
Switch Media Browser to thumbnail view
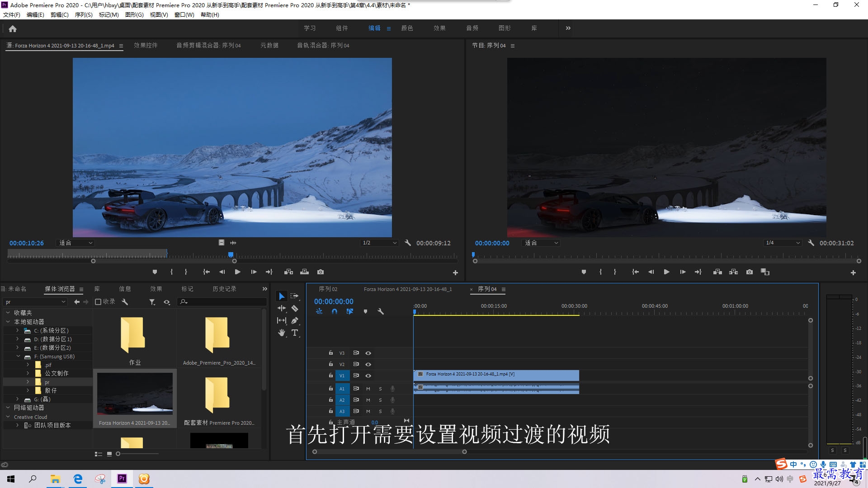[109, 454]
